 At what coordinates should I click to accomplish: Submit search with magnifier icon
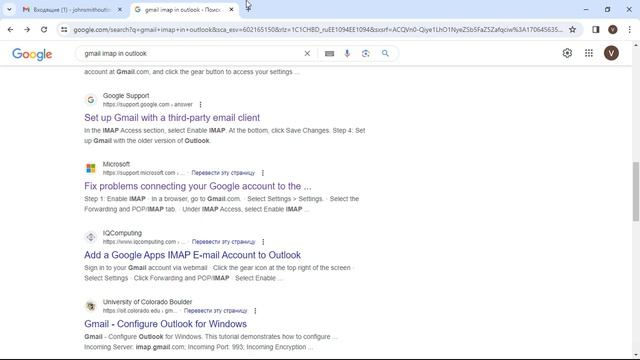385,53
